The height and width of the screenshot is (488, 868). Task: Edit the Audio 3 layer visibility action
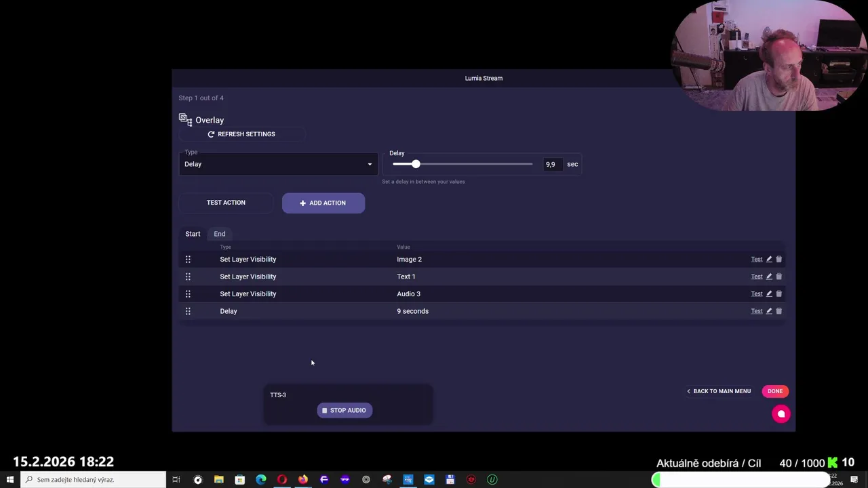(x=769, y=293)
